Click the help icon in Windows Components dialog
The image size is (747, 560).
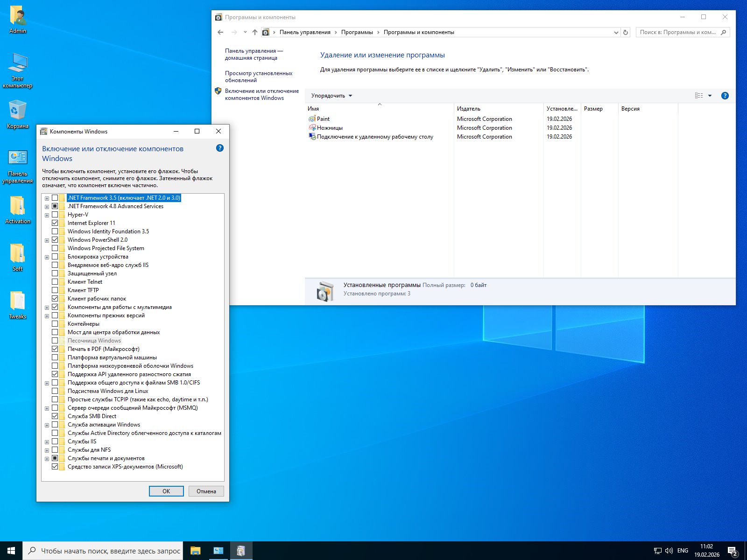click(220, 148)
